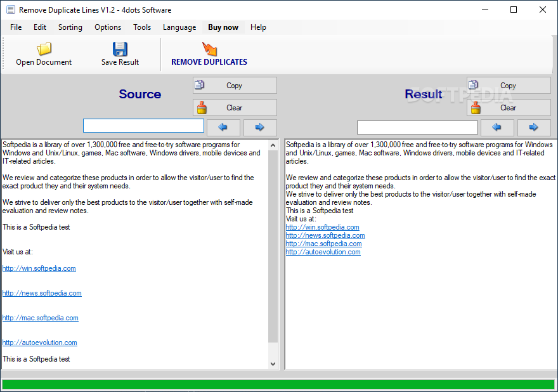This screenshot has height=392, width=558.
Task: Open the autoevolution.com link in Source
Action: point(39,343)
